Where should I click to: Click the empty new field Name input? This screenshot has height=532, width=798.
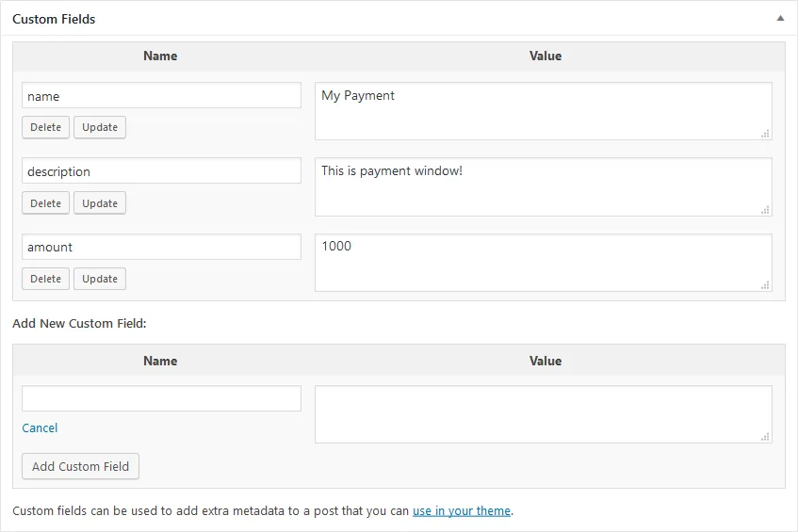(x=161, y=398)
